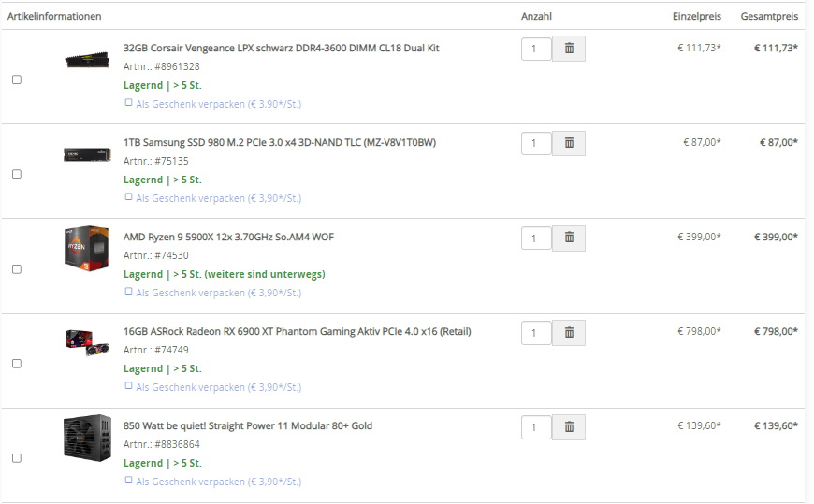
Task: Click the Artikelinformationen column header
Action: [x=54, y=17]
